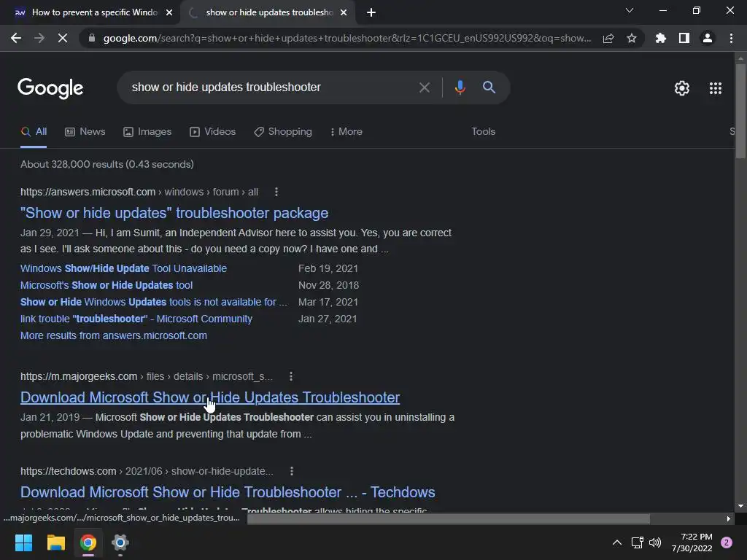Open the clock showing 7:22 PM
747x560 pixels.
point(692,542)
